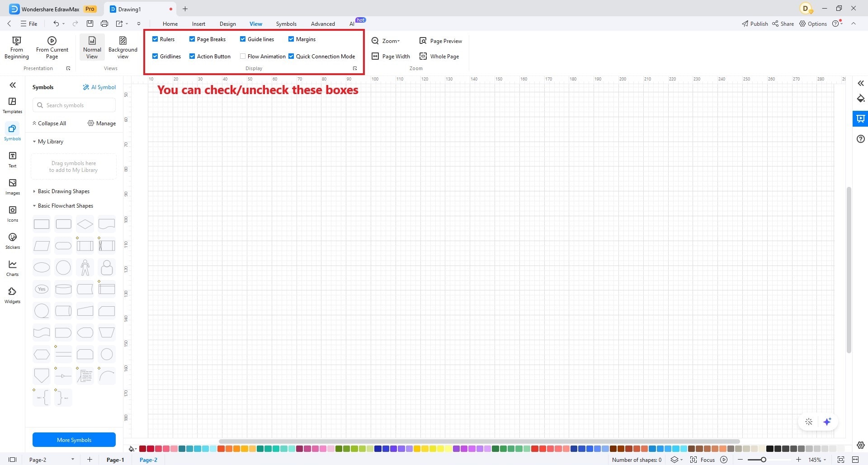
Task: Click the Print icon
Action: point(104,24)
